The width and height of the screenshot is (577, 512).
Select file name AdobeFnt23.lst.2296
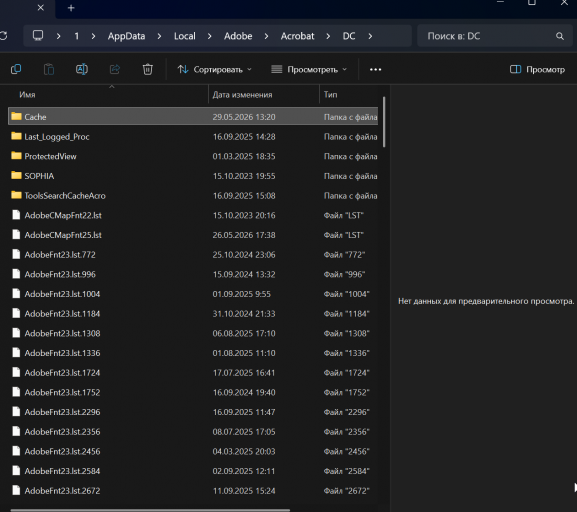[62, 412]
